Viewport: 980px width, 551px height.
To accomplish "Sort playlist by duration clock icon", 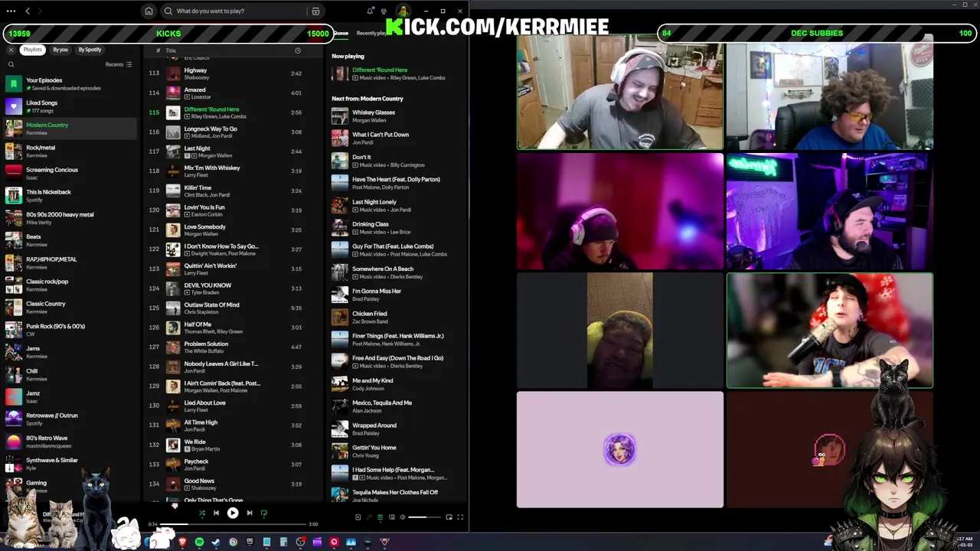I will [298, 51].
